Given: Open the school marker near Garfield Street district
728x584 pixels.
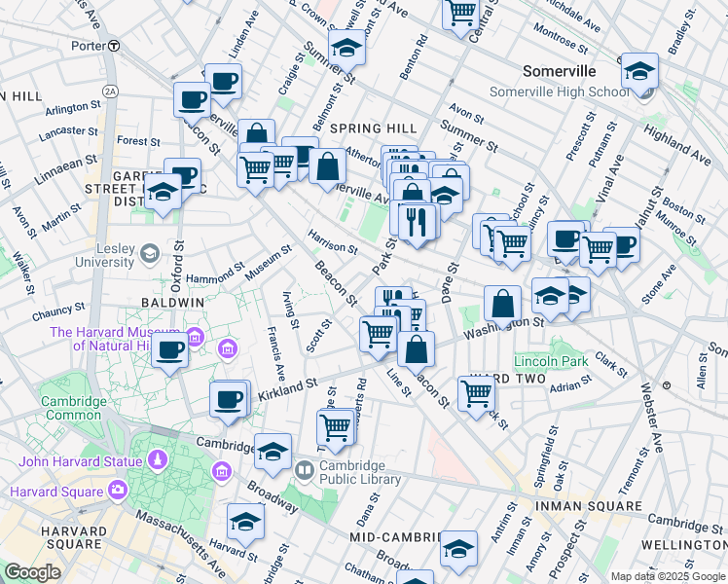Looking at the screenshot, I should pyautogui.click(x=163, y=194).
